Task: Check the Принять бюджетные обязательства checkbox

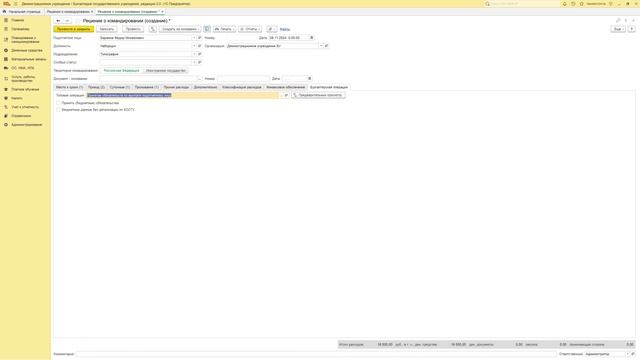Action: coord(58,103)
